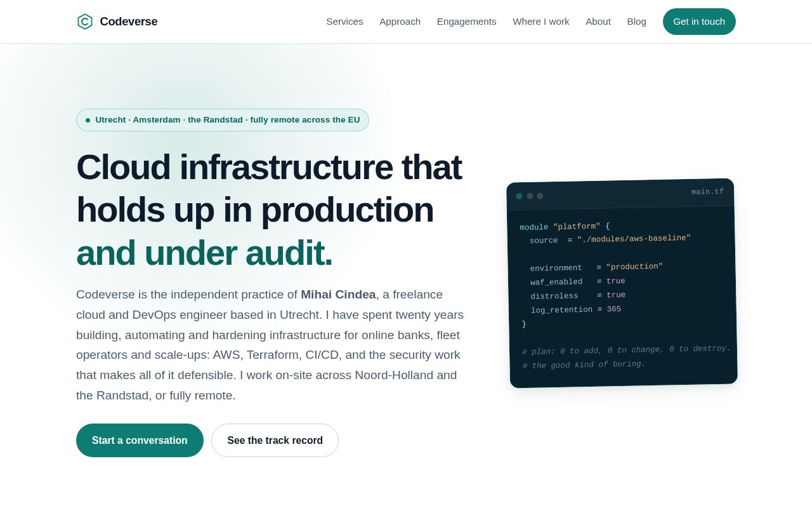Click the 'Cloud infrastructure that' heading line
The width and height of the screenshot is (812, 508).
click(x=269, y=167)
